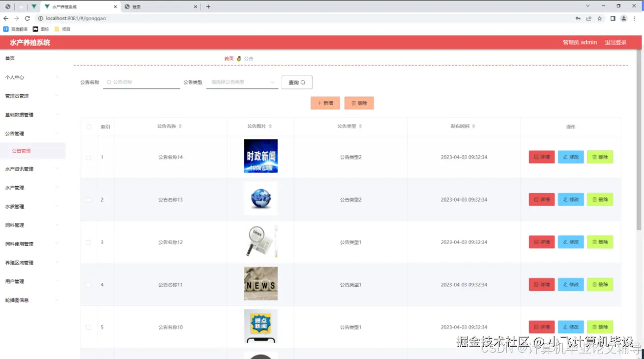Open the 轮播图信息 sidebar menu

pyautogui.click(x=32, y=300)
